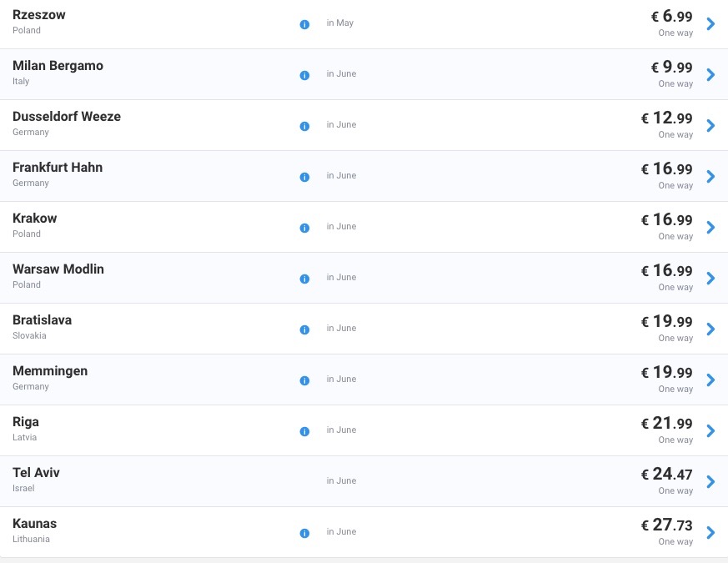
Task: Show info for Frankfurt Hahn flight
Action: click(x=304, y=177)
